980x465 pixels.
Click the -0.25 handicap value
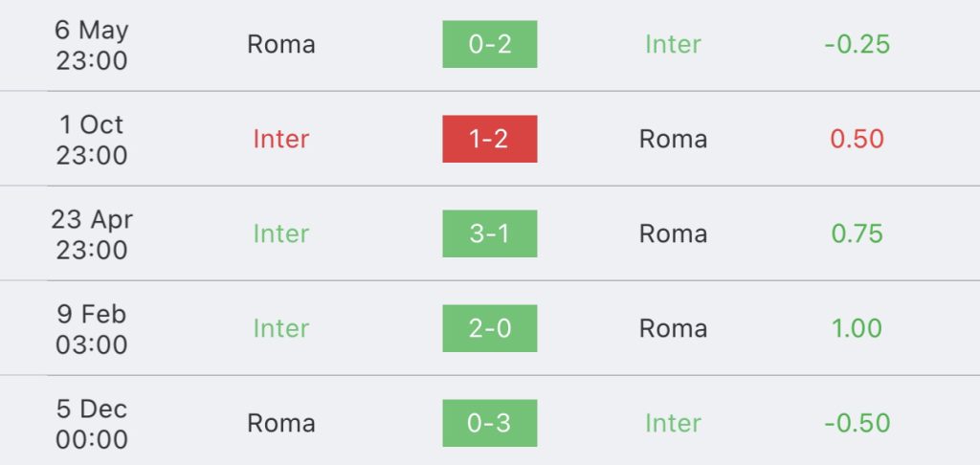pos(857,44)
